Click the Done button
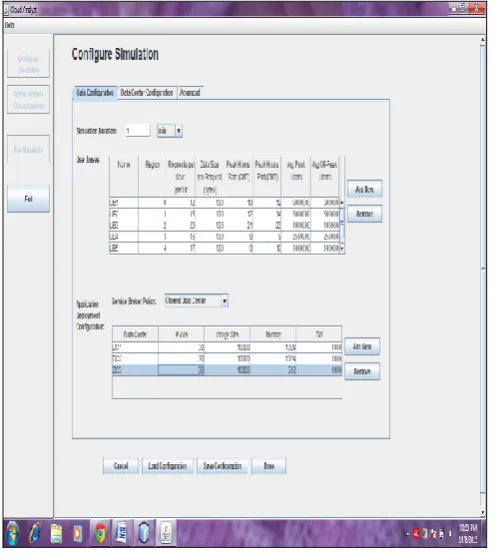This screenshot has height=560, width=495. (269, 466)
